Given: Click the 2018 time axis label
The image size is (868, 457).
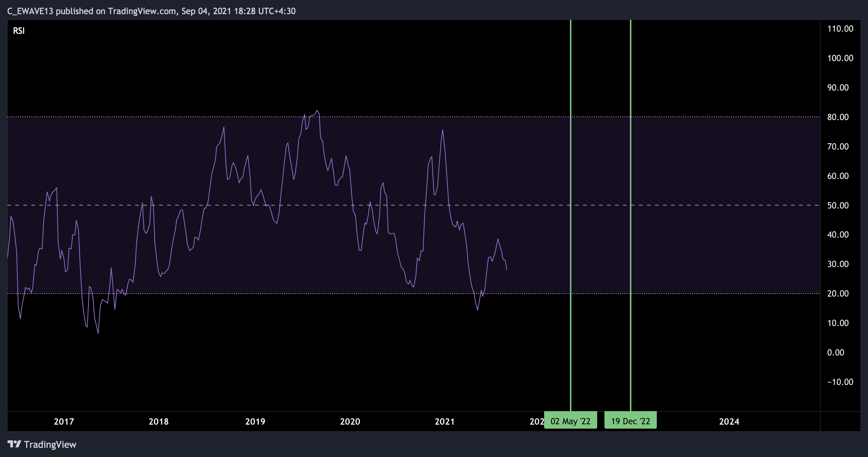Looking at the screenshot, I should (158, 421).
